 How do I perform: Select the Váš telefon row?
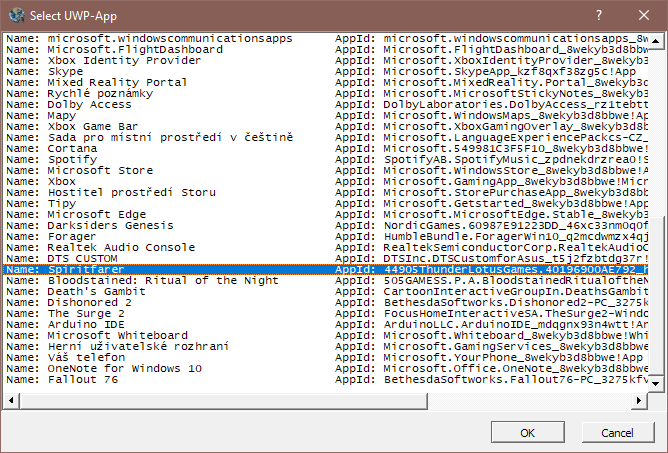[x=325, y=358]
